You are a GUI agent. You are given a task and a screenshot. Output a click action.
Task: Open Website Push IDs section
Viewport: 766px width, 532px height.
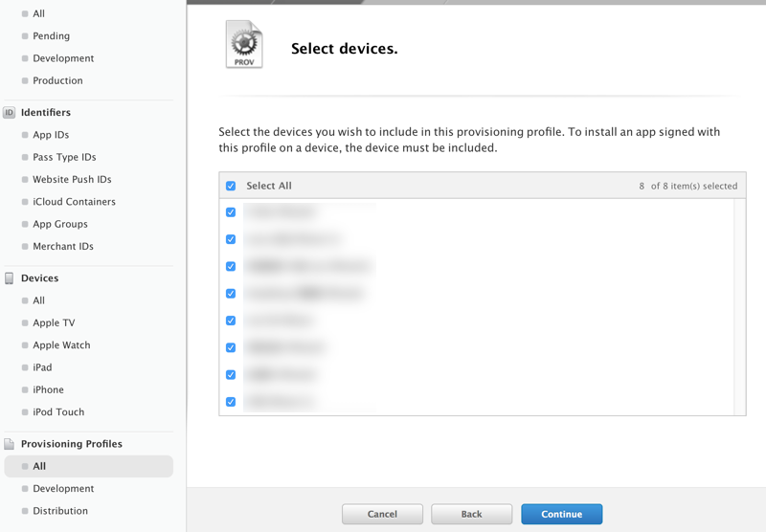[x=72, y=179]
